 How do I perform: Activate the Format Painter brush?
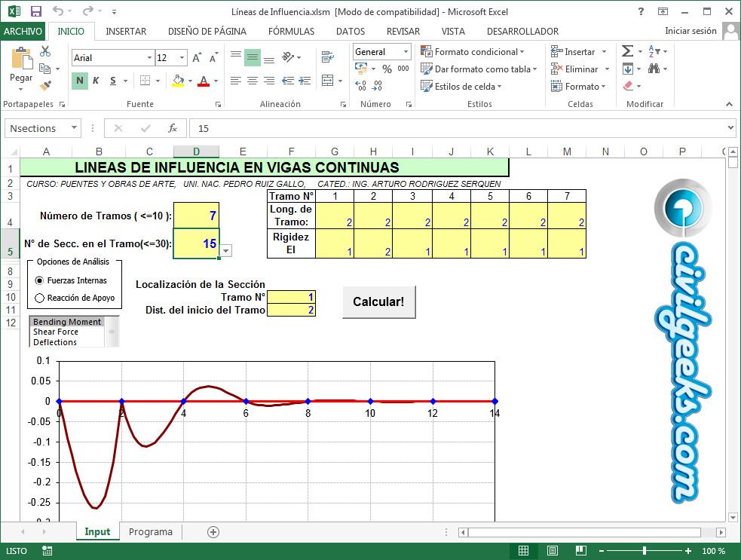(45, 86)
